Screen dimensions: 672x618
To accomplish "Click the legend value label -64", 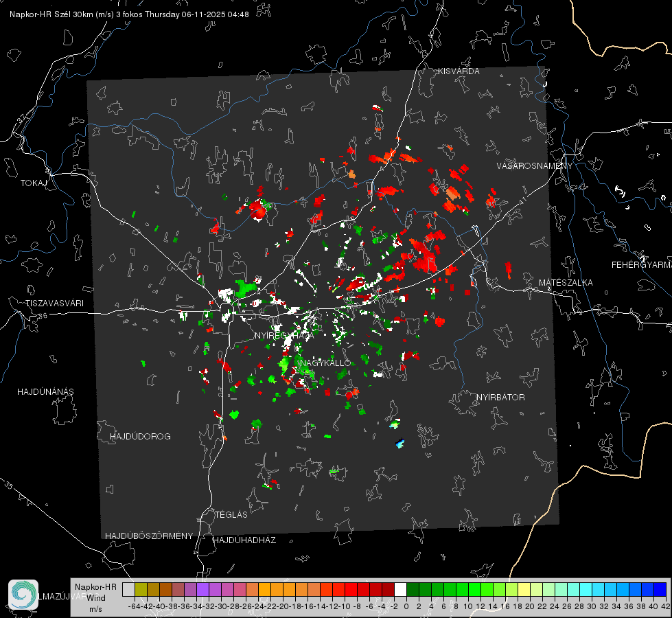I will click(x=135, y=606).
